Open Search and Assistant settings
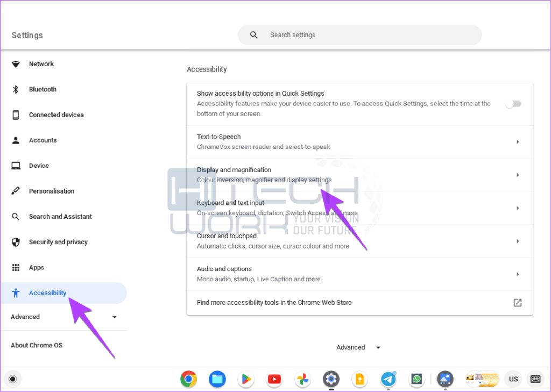551x392 pixels. [x=60, y=216]
